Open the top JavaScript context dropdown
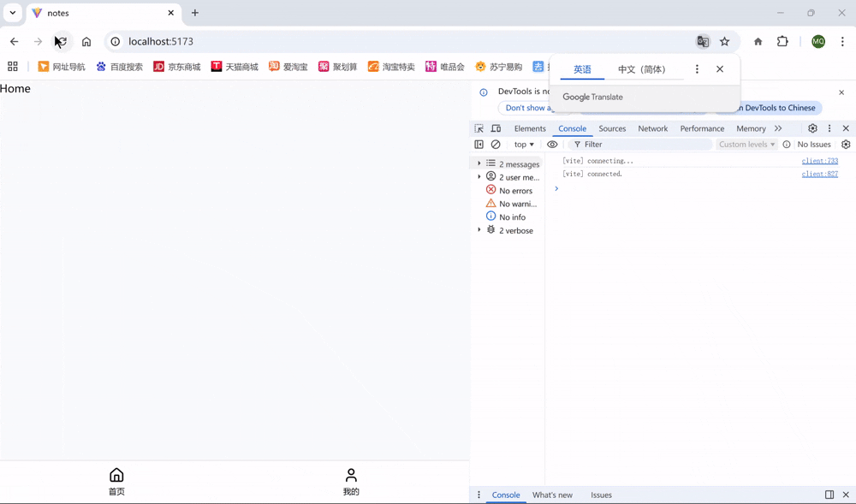Viewport: 856px width, 504px height. pyautogui.click(x=524, y=145)
